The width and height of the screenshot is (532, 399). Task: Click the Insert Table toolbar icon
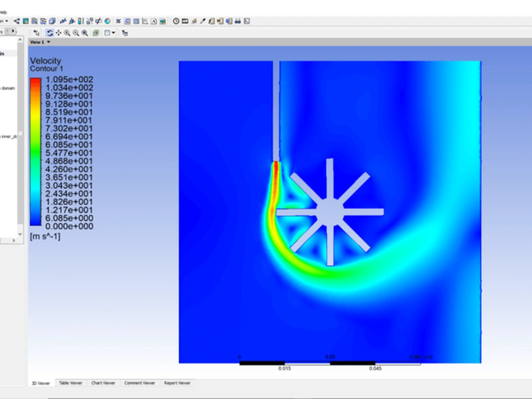pyautogui.click(x=137, y=21)
